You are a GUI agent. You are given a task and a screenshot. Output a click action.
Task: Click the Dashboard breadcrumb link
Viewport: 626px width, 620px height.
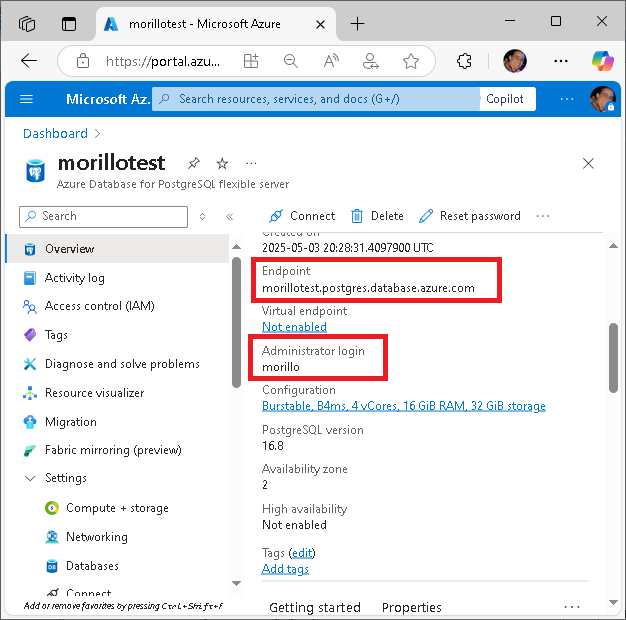pos(55,133)
